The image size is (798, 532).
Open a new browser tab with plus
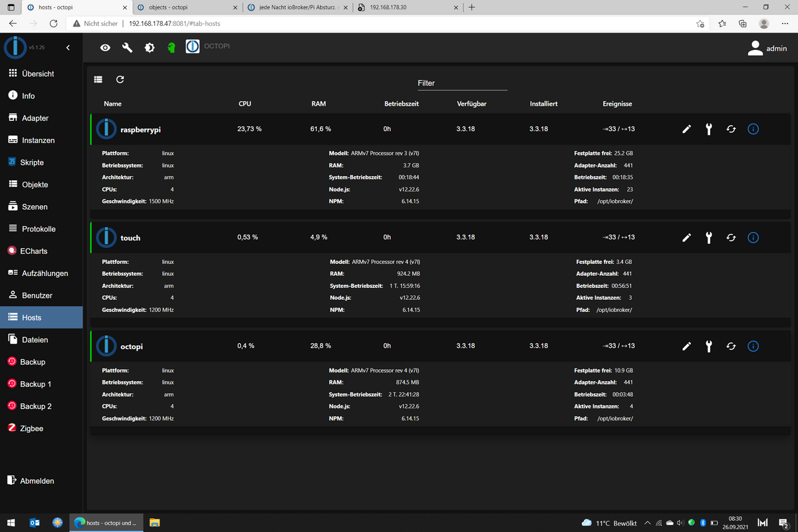point(471,7)
